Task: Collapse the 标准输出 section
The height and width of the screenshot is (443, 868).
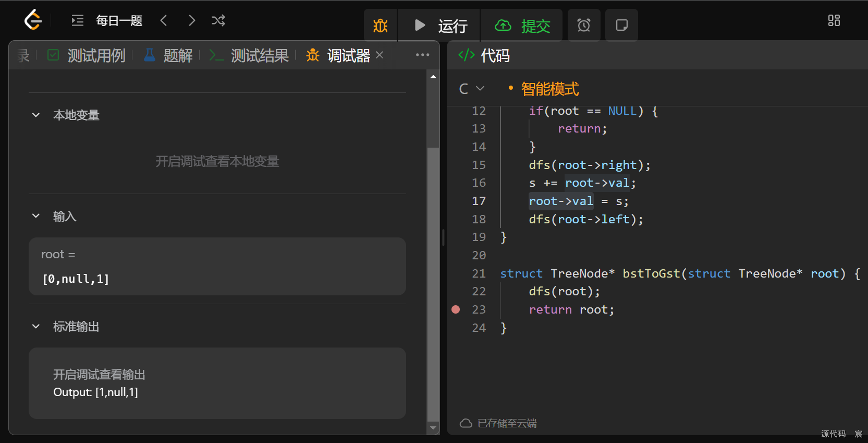Action: (36, 327)
